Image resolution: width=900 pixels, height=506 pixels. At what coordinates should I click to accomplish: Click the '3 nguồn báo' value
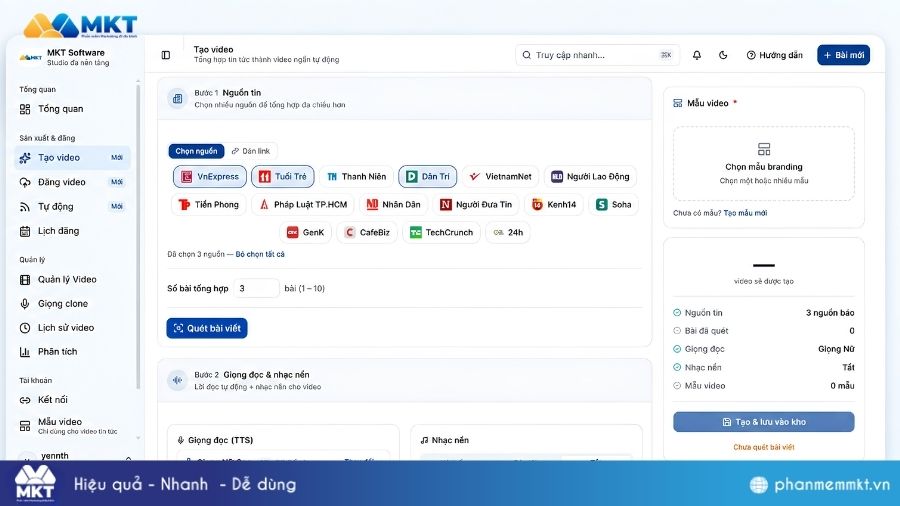tap(830, 313)
